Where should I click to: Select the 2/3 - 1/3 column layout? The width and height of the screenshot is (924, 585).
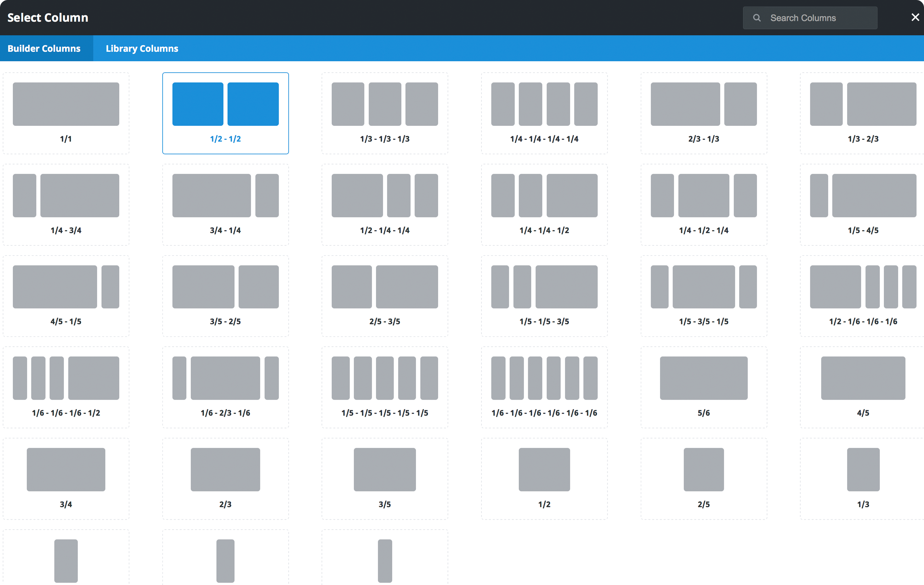tap(703, 113)
